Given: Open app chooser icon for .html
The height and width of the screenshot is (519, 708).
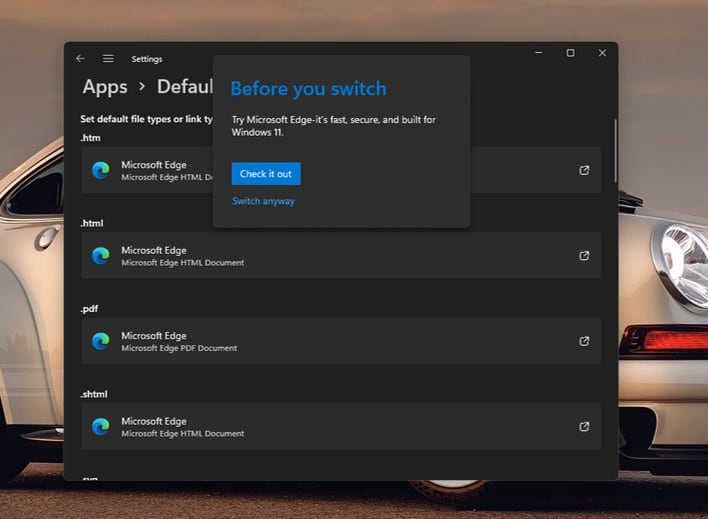Looking at the screenshot, I should (584, 256).
